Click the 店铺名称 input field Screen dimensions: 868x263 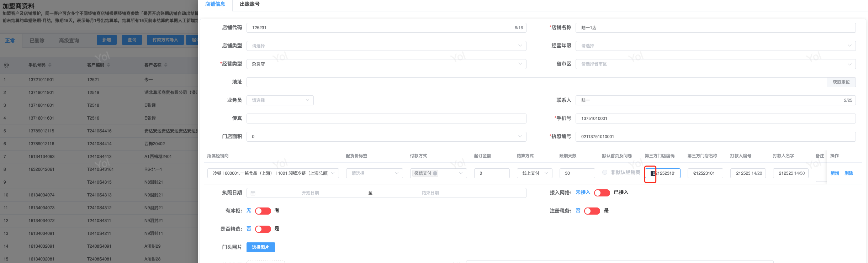716,28
